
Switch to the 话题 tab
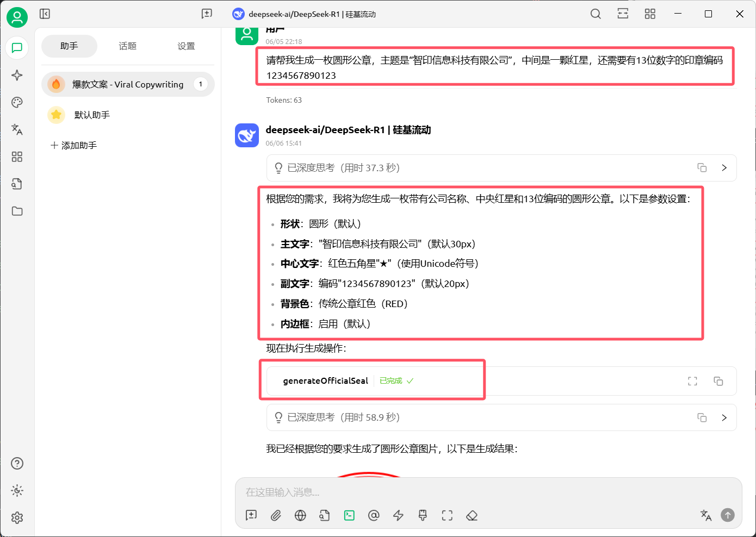[128, 46]
